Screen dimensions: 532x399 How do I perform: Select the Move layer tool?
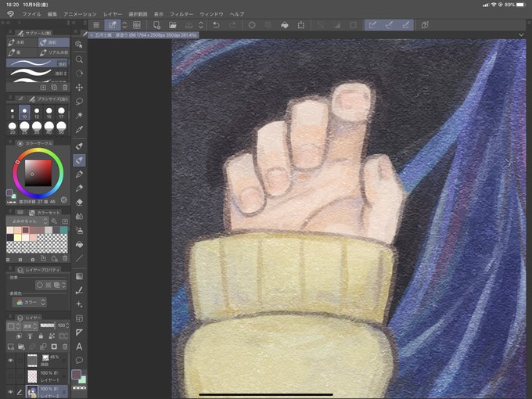(79, 87)
